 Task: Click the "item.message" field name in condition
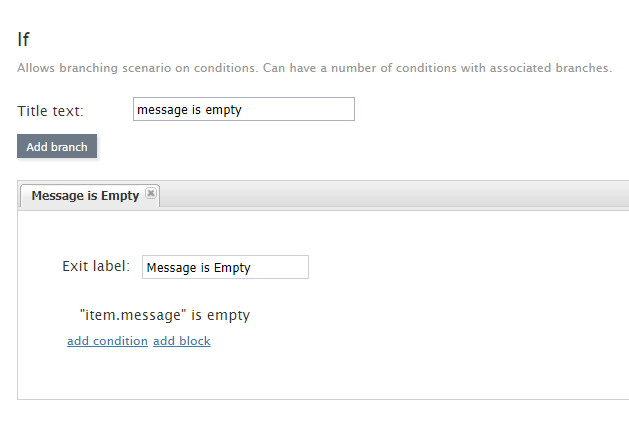coord(133,315)
